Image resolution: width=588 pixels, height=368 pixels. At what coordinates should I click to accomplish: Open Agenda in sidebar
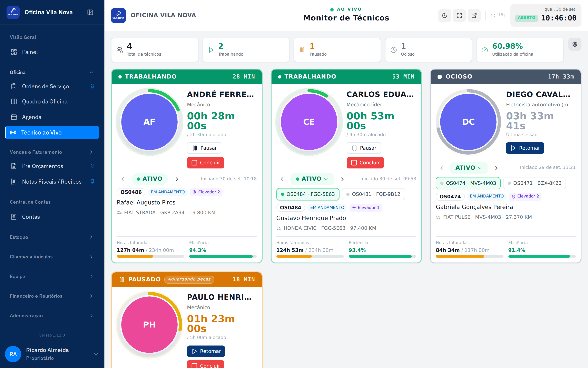[52, 117]
